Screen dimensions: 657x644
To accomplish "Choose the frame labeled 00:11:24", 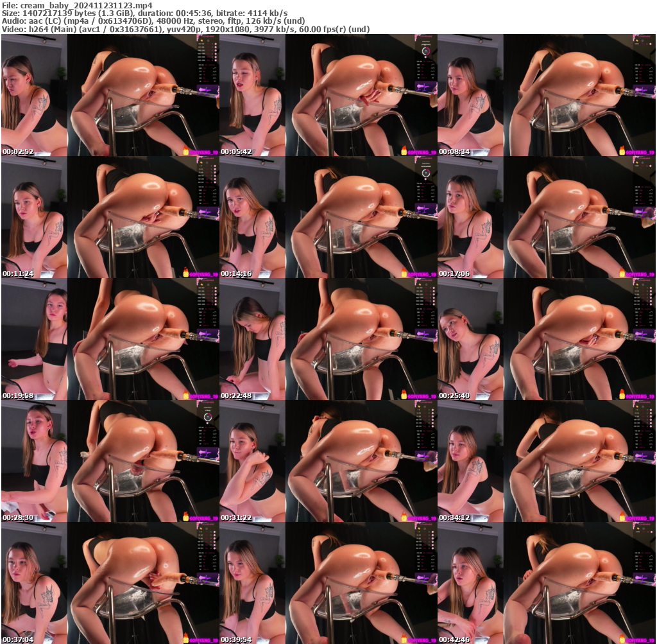I will tap(110, 217).
